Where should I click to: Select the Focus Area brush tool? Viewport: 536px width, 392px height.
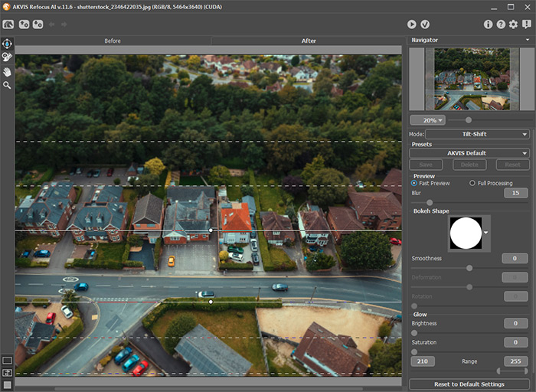coord(7,57)
